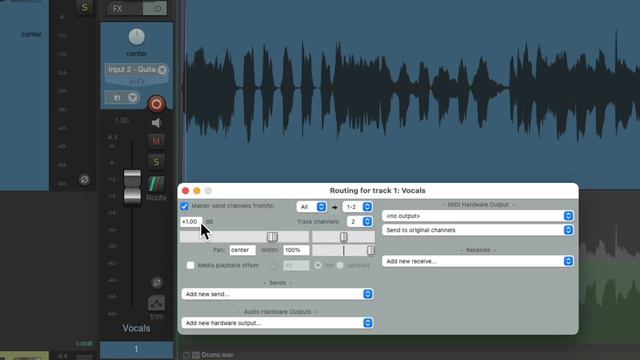Image resolution: width=640 pixels, height=360 pixels.
Task: Click the Vocals channel volume fader
Action: [x=132, y=186]
